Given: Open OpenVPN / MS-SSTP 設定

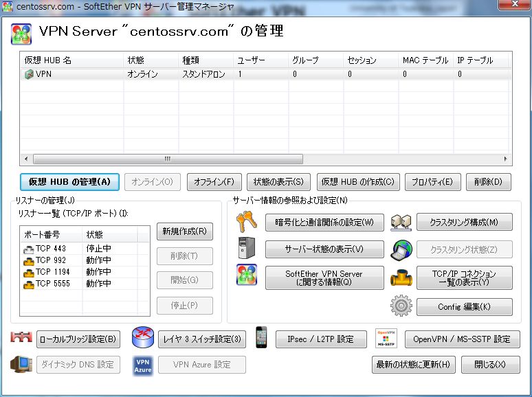Looking at the screenshot, I should pyautogui.click(x=462, y=339).
